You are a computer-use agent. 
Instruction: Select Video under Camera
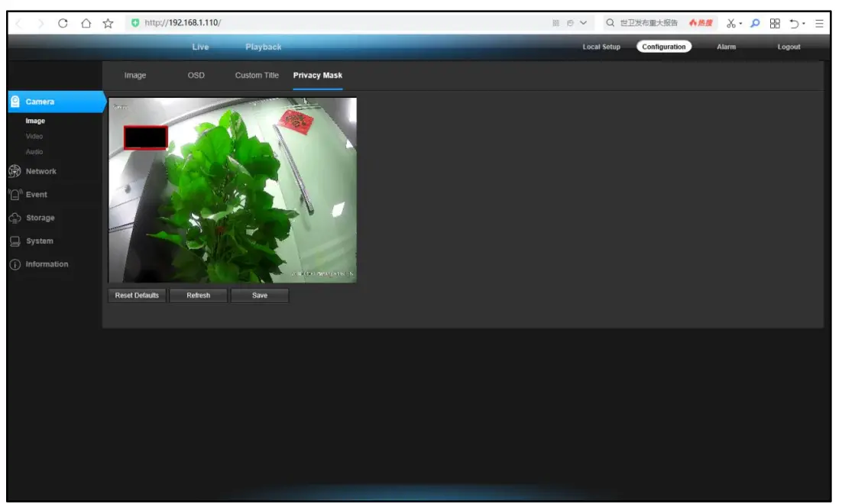[x=34, y=137]
